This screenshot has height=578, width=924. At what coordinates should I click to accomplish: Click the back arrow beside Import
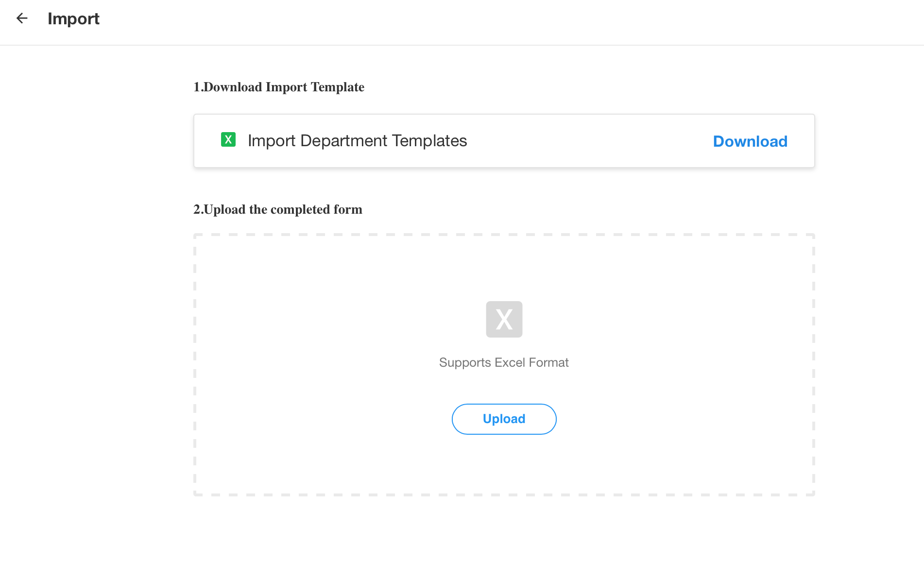point(22,18)
